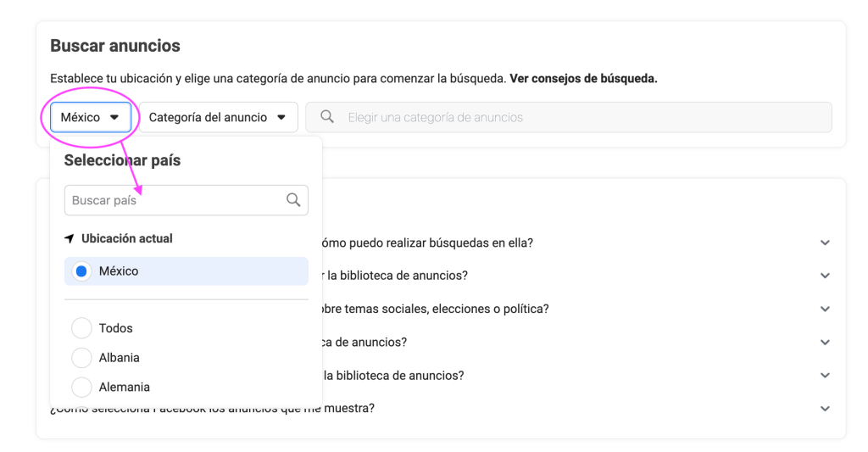Click the 'Todos' option label

(x=115, y=328)
